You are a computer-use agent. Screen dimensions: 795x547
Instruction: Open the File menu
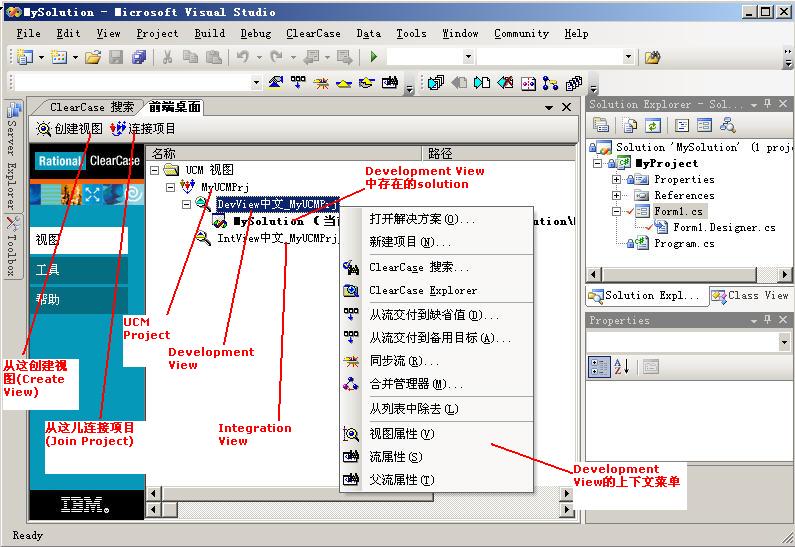click(x=28, y=33)
